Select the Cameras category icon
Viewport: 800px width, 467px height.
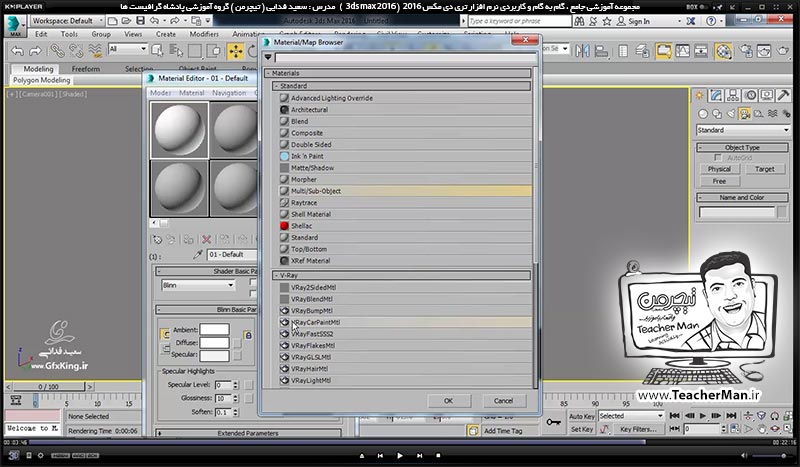click(x=744, y=114)
